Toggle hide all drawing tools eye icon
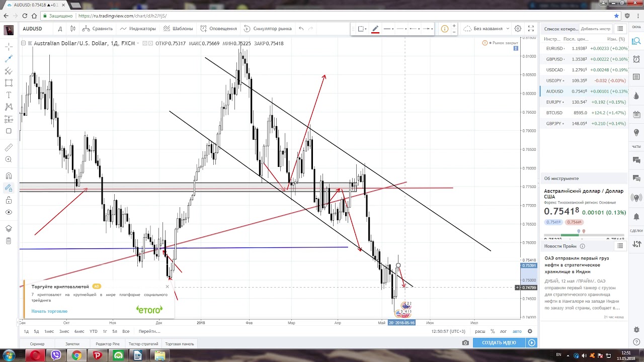 (9, 213)
